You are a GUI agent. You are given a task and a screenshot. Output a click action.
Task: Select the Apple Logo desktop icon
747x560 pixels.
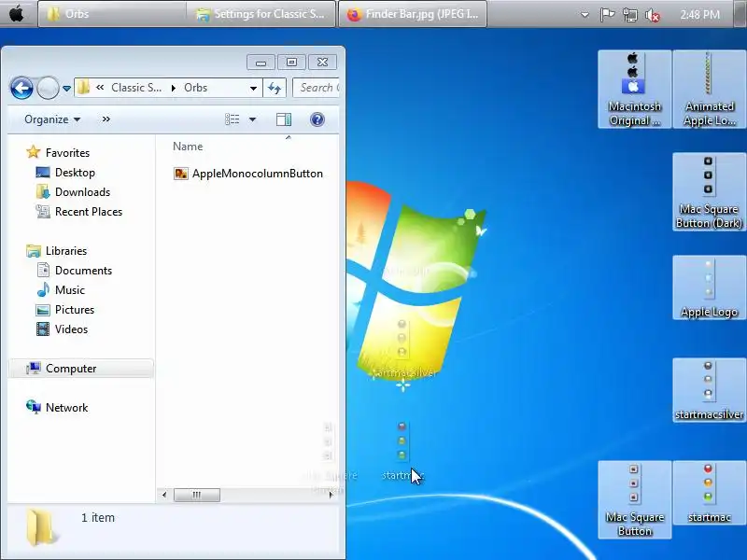tap(709, 287)
